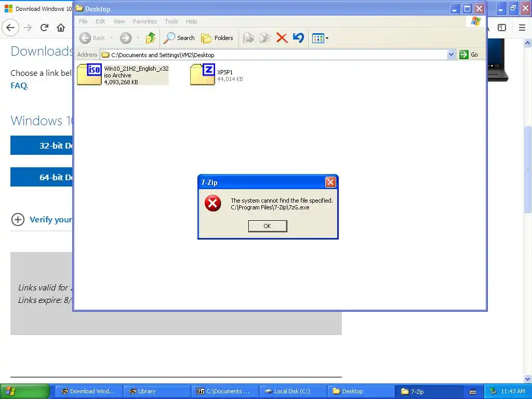Switch to C:\Documents 7-Zip taskbar item
Image resolution: width=532 pixels, height=399 pixels.
coord(224,391)
